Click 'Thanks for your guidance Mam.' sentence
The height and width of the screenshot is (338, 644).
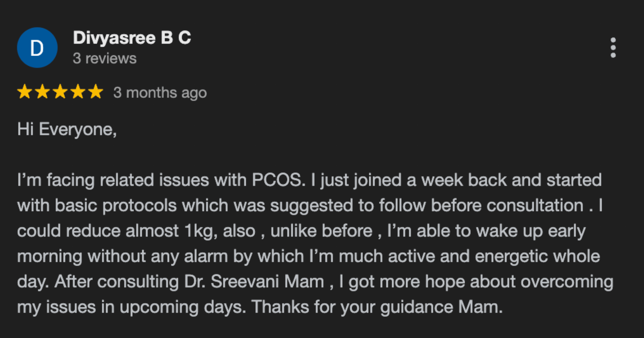(377, 307)
